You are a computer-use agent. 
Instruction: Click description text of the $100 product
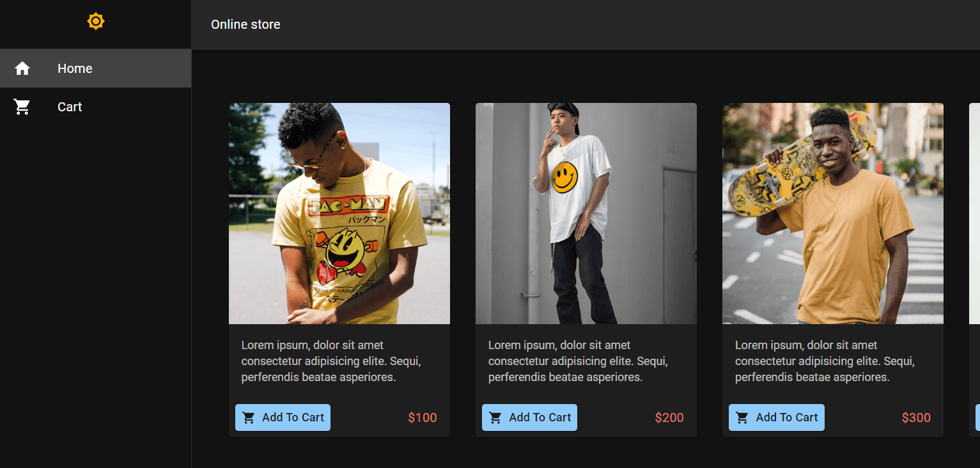click(331, 361)
